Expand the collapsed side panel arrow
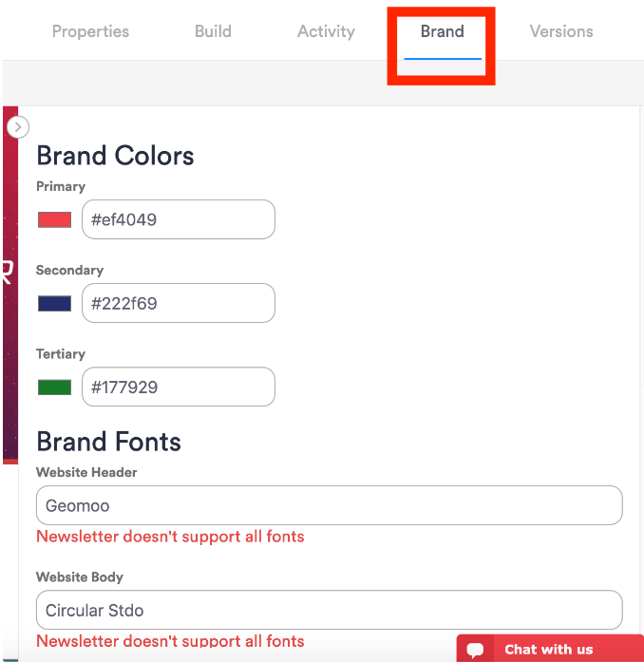This screenshot has height=662, width=644. (18, 126)
